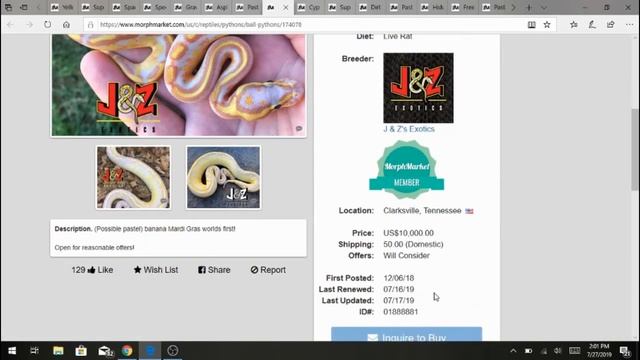Add listing to Wish List
The width and height of the screenshot is (640, 360).
pos(156,270)
